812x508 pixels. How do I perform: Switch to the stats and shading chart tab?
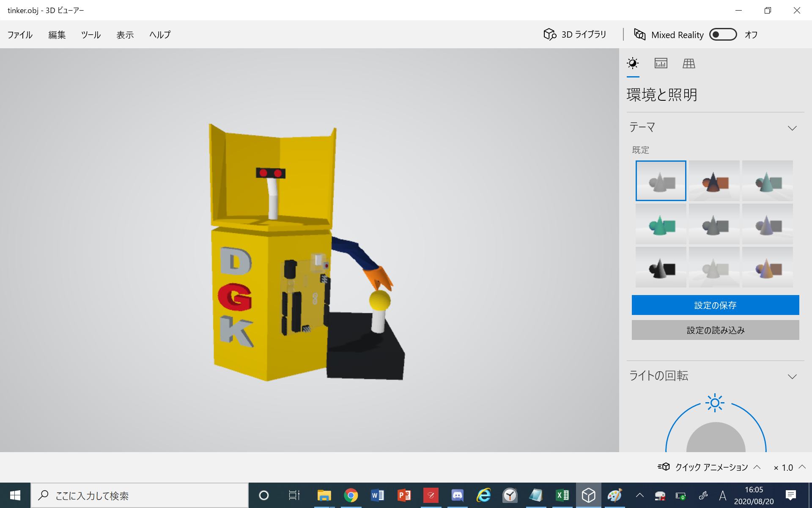(661, 63)
